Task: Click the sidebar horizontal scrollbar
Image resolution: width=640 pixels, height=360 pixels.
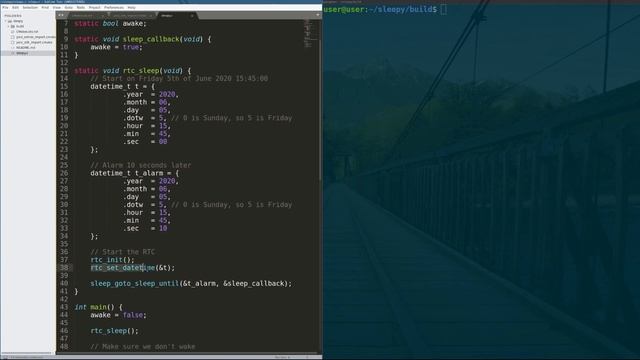Action: 27,353
